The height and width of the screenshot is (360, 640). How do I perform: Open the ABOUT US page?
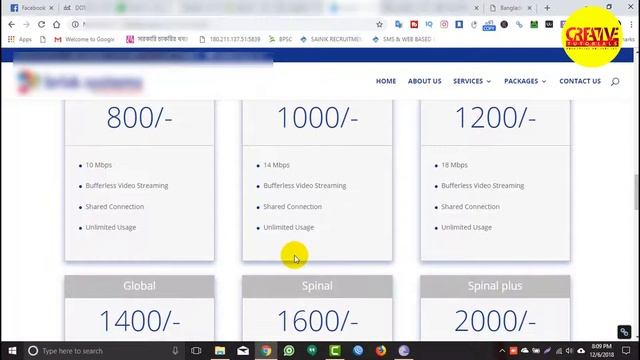coord(424,81)
